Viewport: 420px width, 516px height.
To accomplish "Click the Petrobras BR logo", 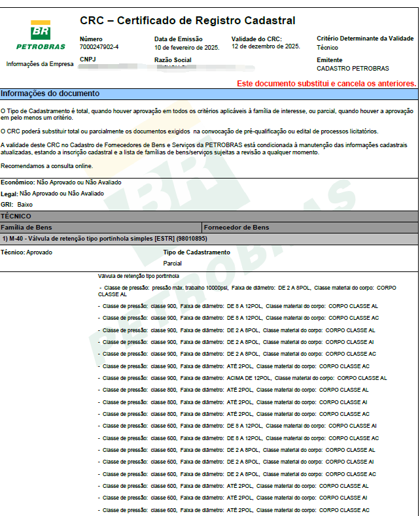I will click(41, 35).
